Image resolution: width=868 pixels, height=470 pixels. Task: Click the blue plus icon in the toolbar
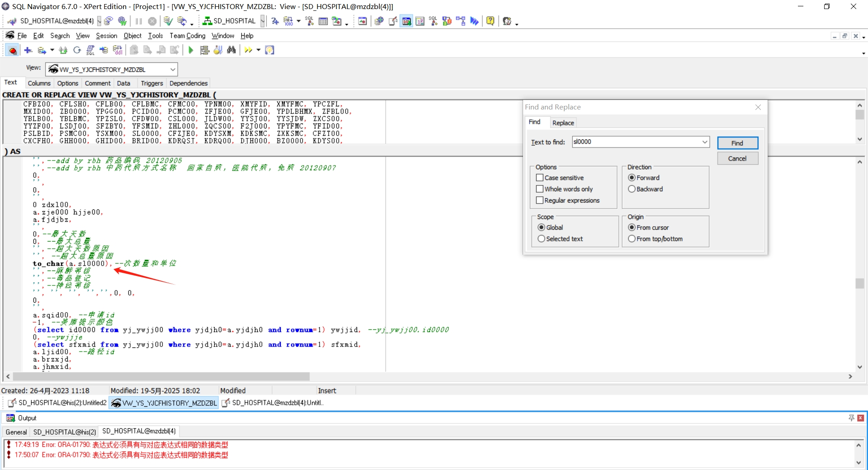pos(28,50)
